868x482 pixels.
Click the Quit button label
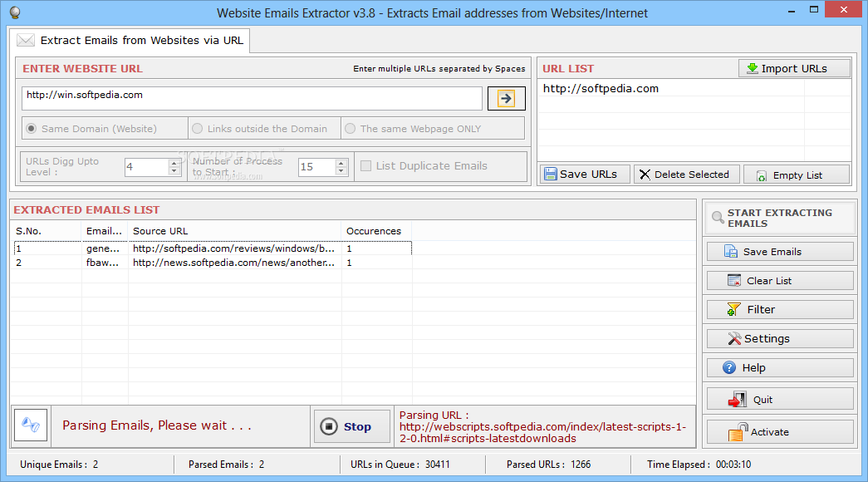pyautogui.click(x=763, y=400)
